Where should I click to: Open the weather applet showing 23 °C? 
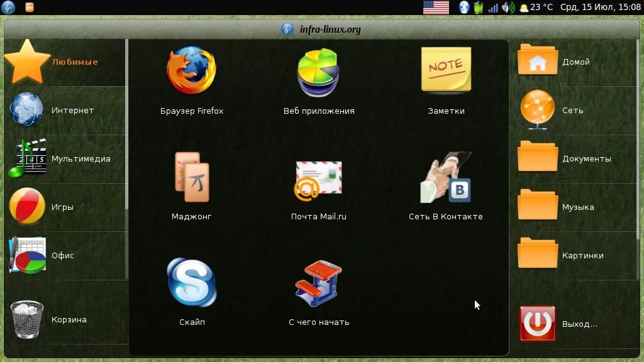pyautogui.click(x=536, y=8)
